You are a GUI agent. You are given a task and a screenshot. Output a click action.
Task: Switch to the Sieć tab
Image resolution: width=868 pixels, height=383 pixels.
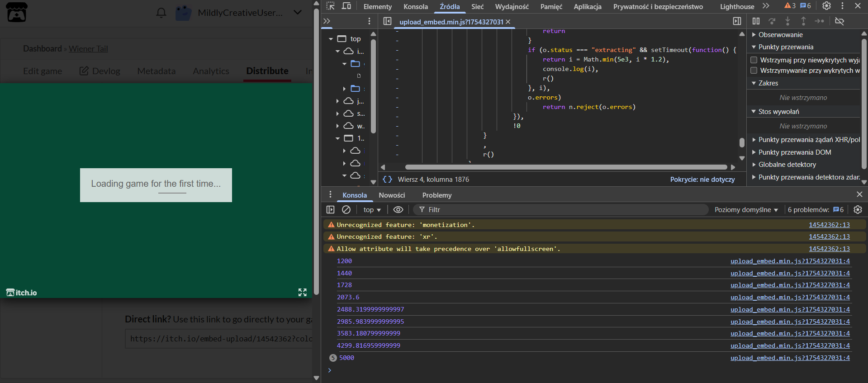(x=477, y=6)
